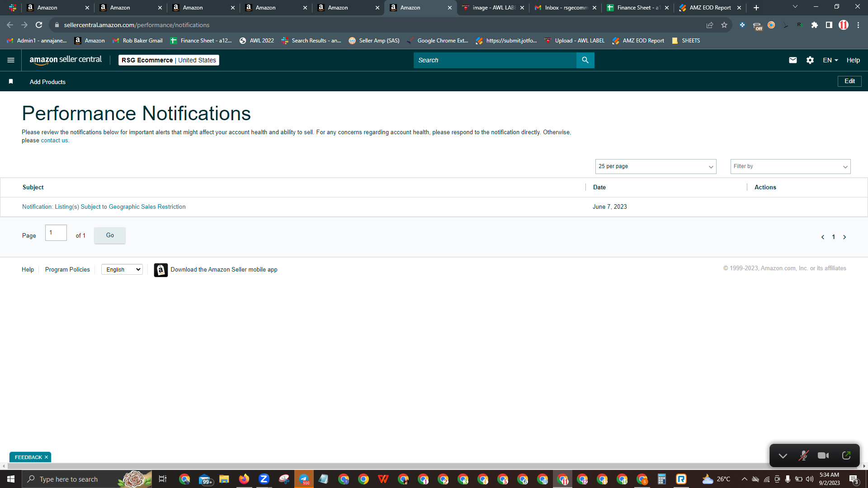
Task: Dismiss the FEEDBACK tab with its X
Action: pyautogui.click(x=46, y=457)
